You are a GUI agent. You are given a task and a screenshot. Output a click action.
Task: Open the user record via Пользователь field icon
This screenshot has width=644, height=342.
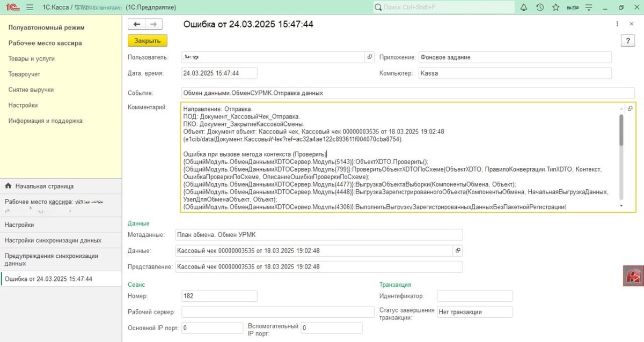click(369, 57)
